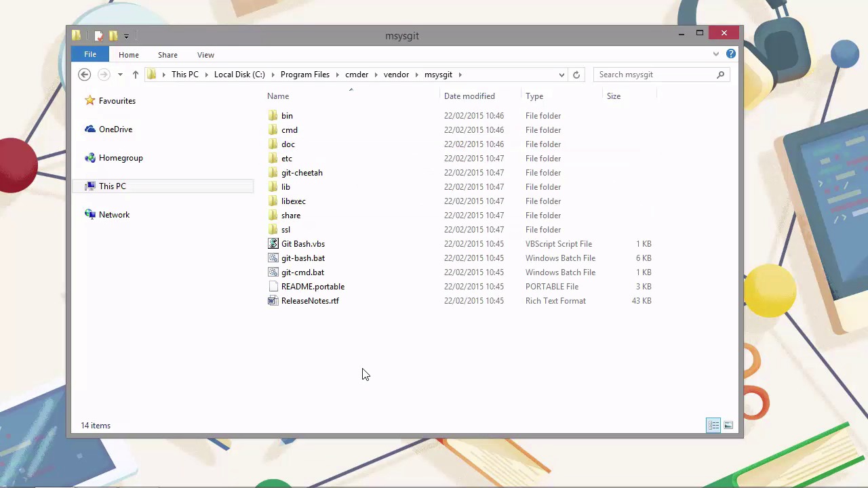Open address bar previous locations dropdown
868x488 pixels.
pyautogui.click(x=561, y=75)
